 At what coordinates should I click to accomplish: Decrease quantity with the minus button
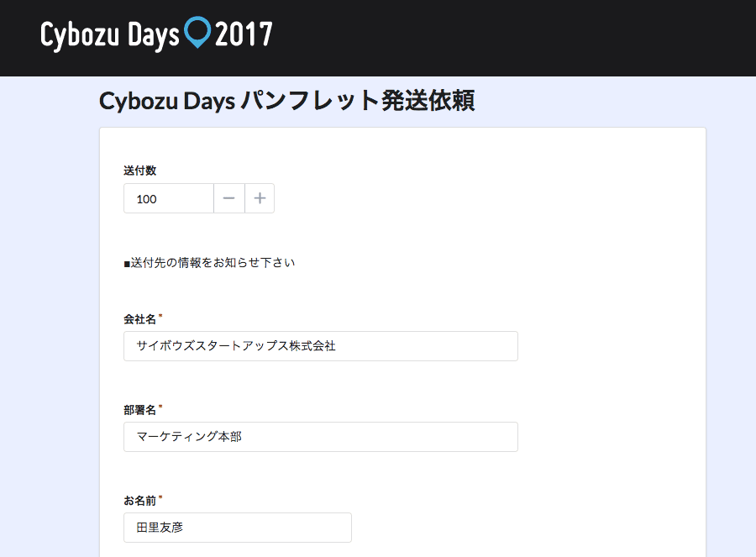[x=229, y=198]
